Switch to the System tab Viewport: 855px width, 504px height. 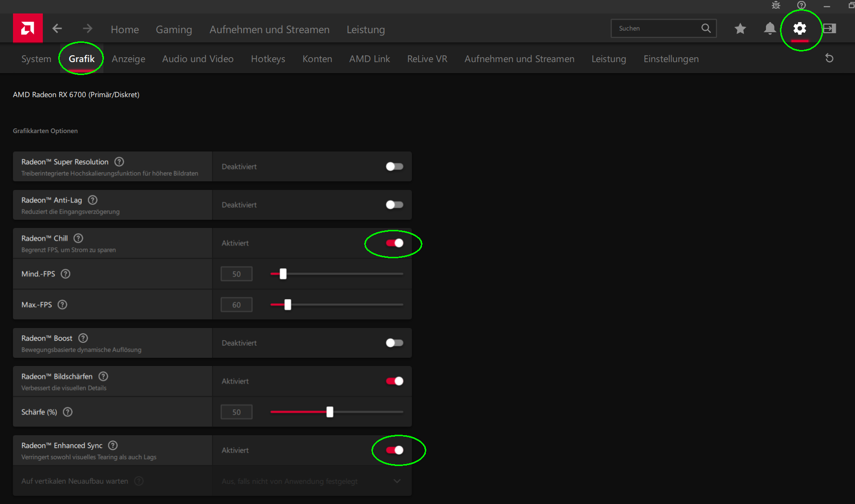click(36, 59)
